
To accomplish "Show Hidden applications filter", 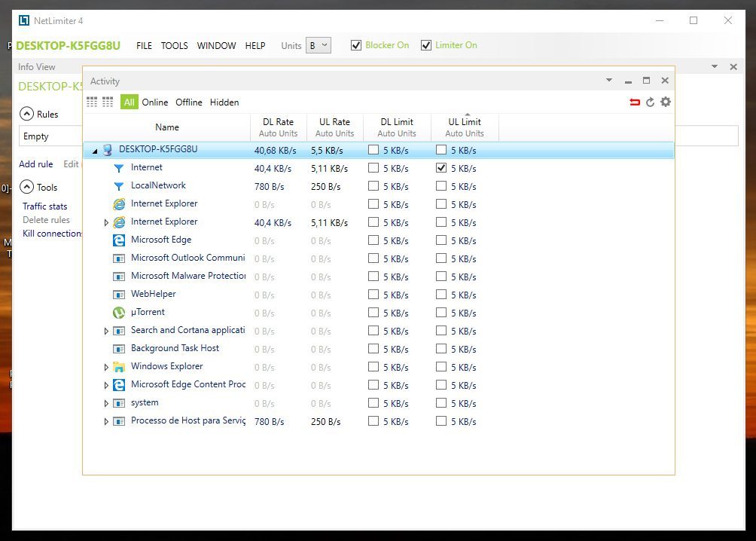I will pyautogui.click(x=224, y=102).
